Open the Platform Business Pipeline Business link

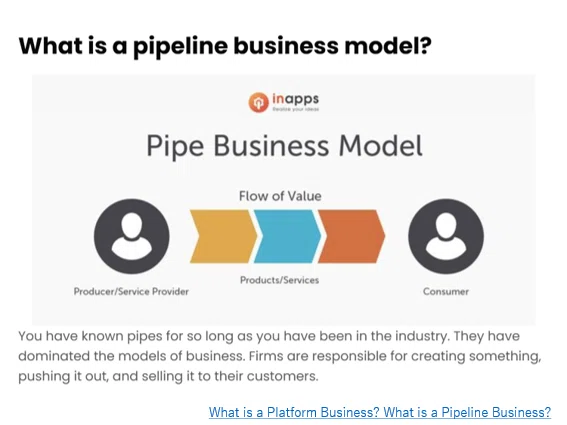tap(380, 412)
